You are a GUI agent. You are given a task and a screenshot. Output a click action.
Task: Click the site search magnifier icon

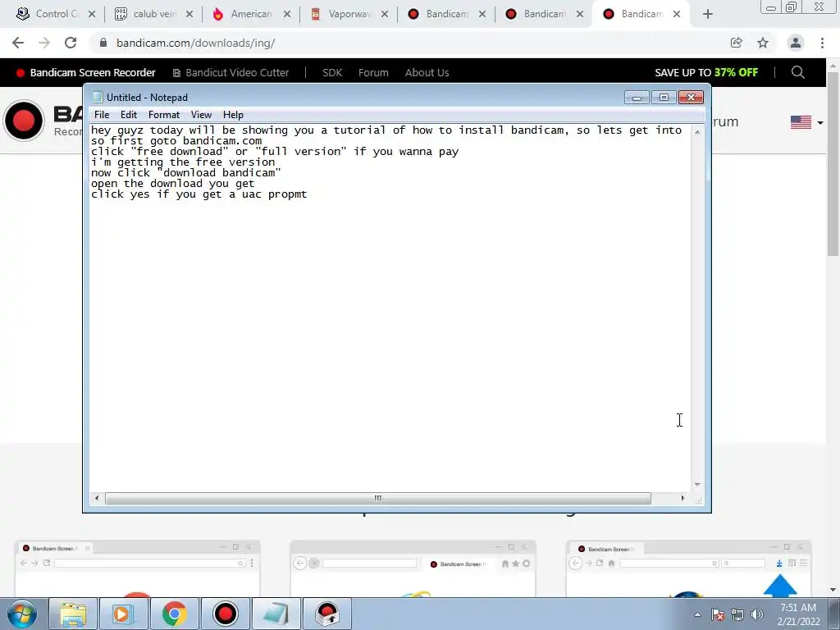click(x=797, y=72)
